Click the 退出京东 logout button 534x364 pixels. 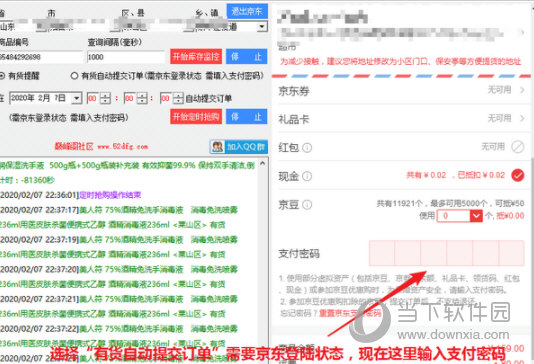pos(247,11)
